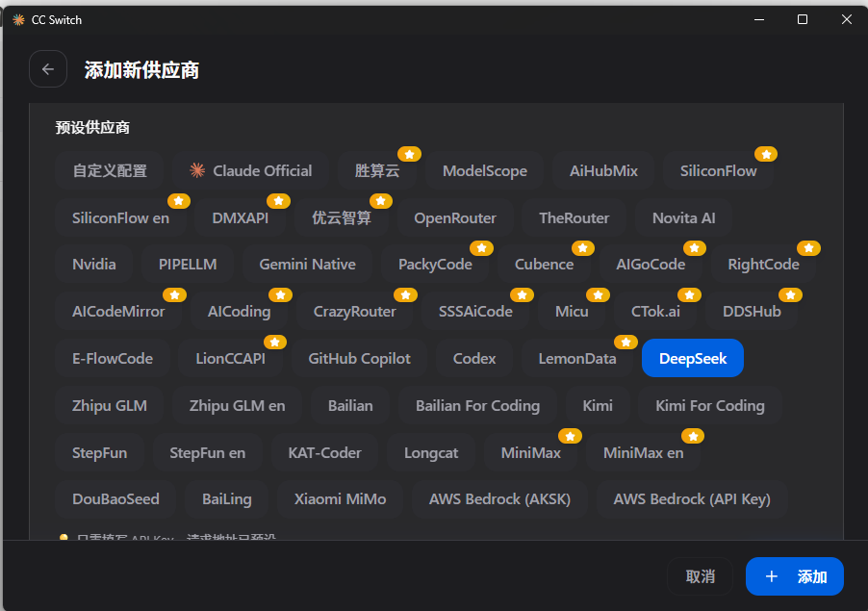
Task: Choose the PIPELLM provider
Action: click(x=188, y=264)
